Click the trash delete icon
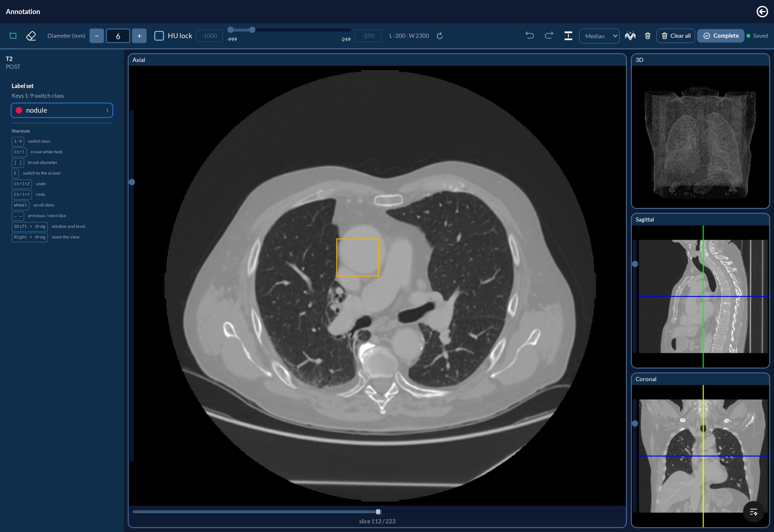Image resolution: width=774 pixels, height=532 pixels. tap(648, 36)
